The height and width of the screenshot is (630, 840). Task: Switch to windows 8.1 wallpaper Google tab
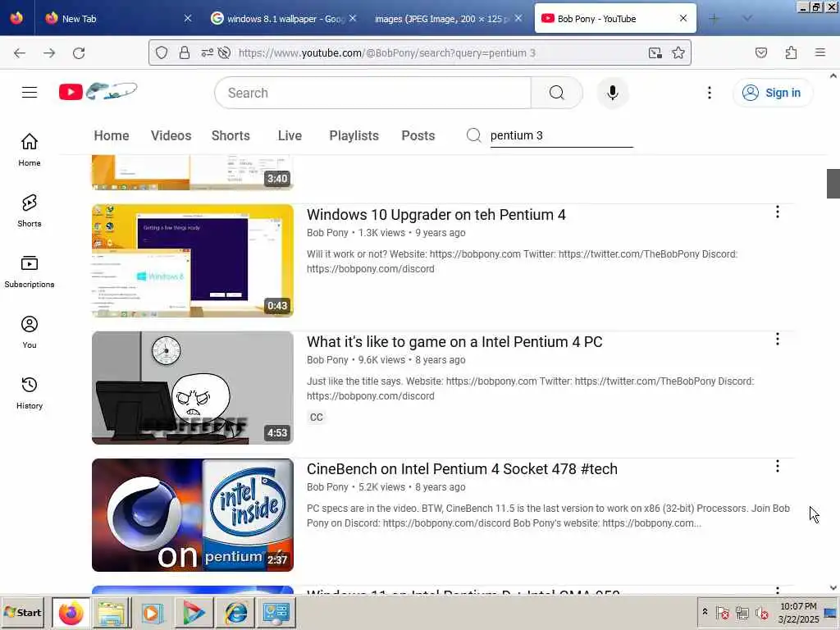pyautogui.click(x=284, y=18)
